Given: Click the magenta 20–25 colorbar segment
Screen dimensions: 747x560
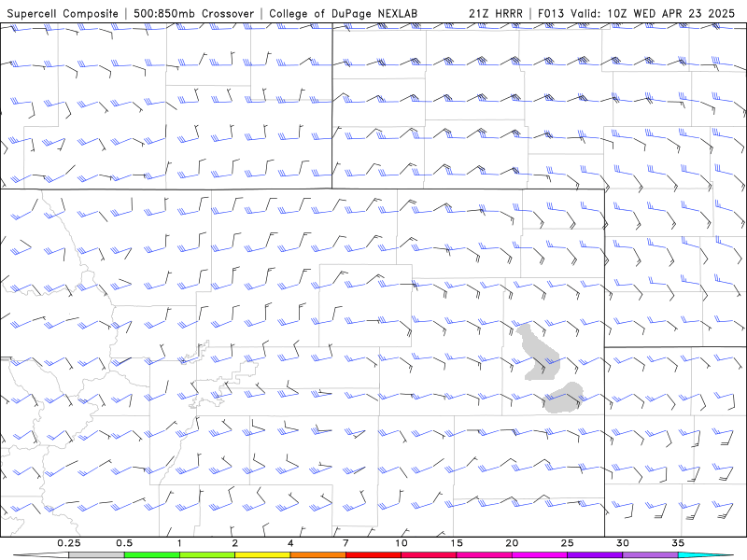Looking at the screenshot, I should (x=540, y=555).
